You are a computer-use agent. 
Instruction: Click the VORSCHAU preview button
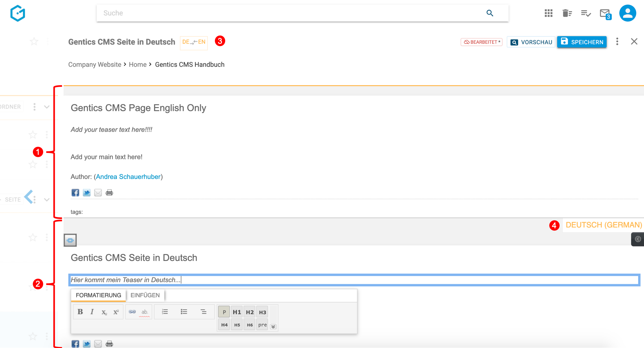click(531, 42)
